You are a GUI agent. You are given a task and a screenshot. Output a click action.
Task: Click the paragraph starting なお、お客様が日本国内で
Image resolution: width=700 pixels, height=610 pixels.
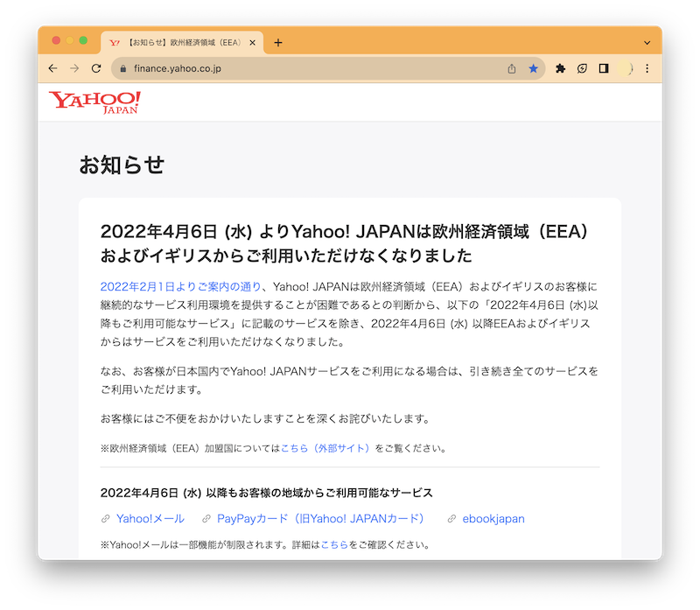point(349,380)
